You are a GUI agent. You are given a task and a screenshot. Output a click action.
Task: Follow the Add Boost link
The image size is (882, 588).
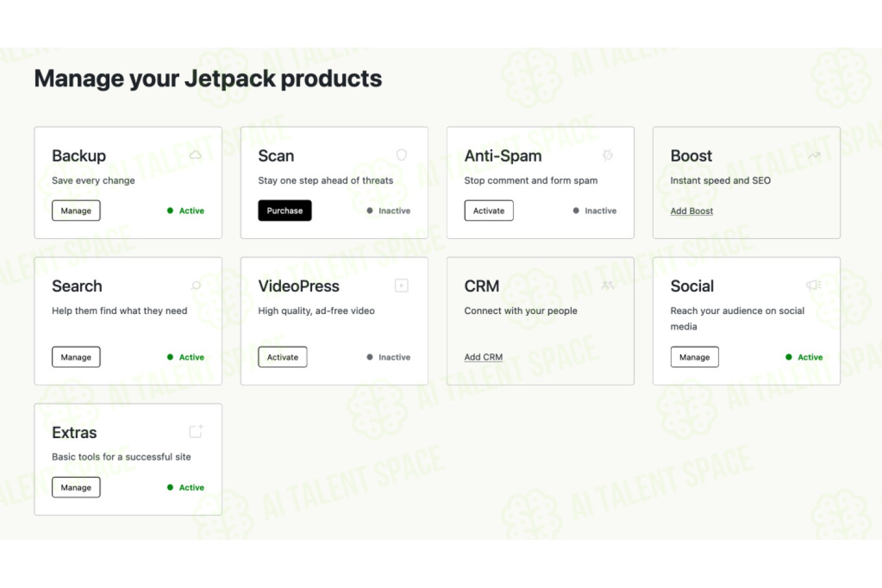691,211
